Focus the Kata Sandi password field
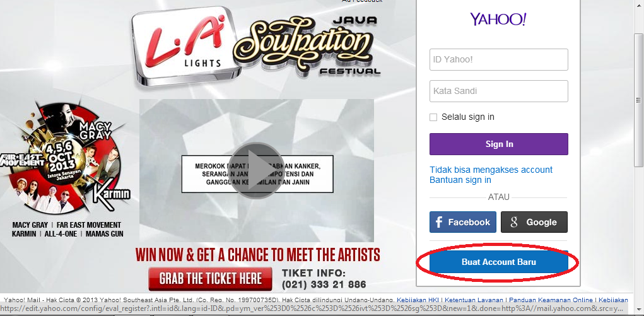Image resolution: width=644 pixels, height=316 pixels. point(498,91)
